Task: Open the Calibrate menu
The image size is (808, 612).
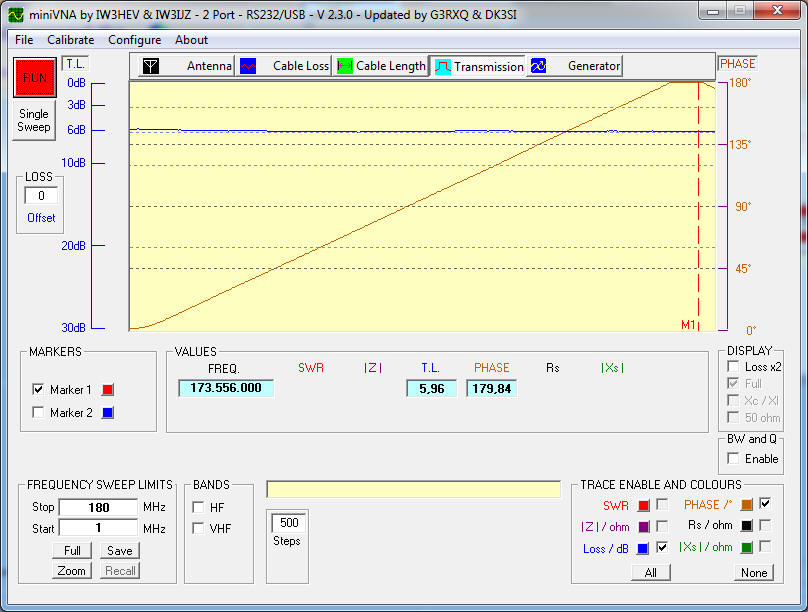Action: point(71,40)
